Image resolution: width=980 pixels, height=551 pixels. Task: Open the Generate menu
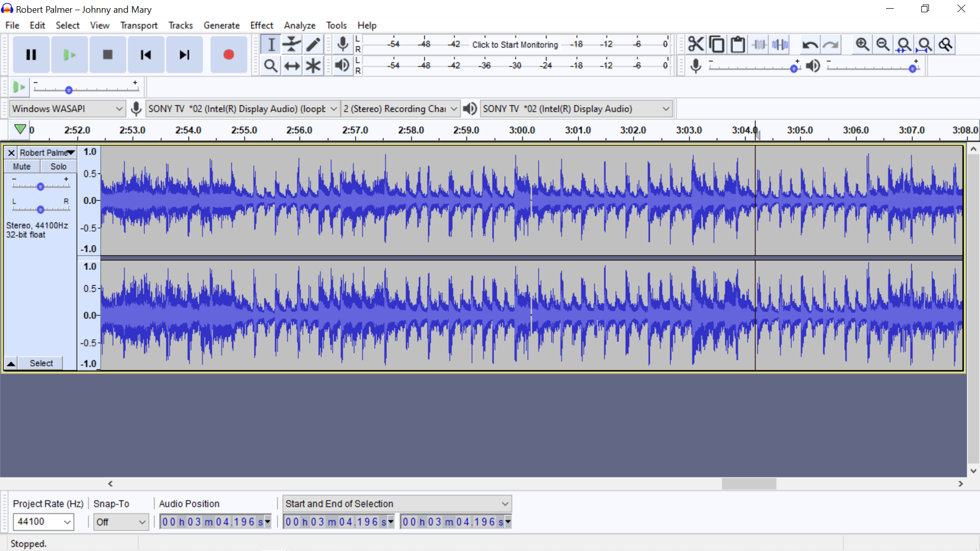pyautogui.click(x=222, y=26)
